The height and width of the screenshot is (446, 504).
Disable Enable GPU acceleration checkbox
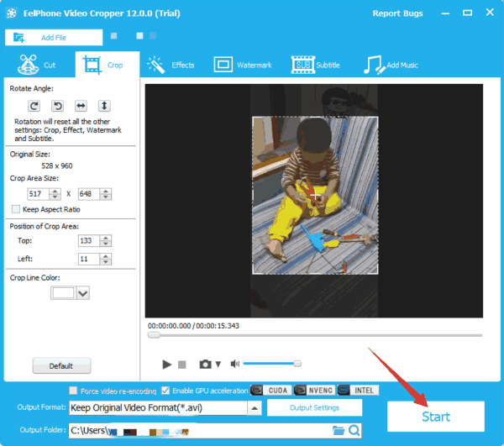click(165, 391)
